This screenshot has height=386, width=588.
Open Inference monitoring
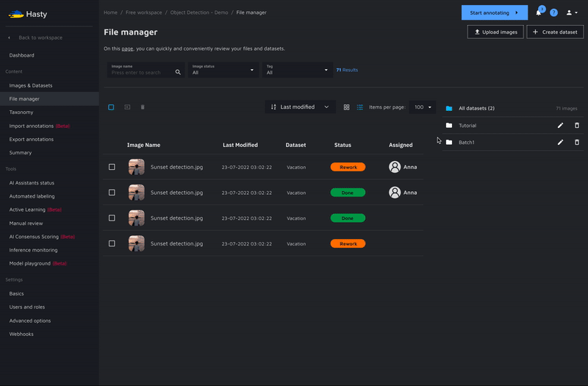pyautogui.click(x=33, y=250)
